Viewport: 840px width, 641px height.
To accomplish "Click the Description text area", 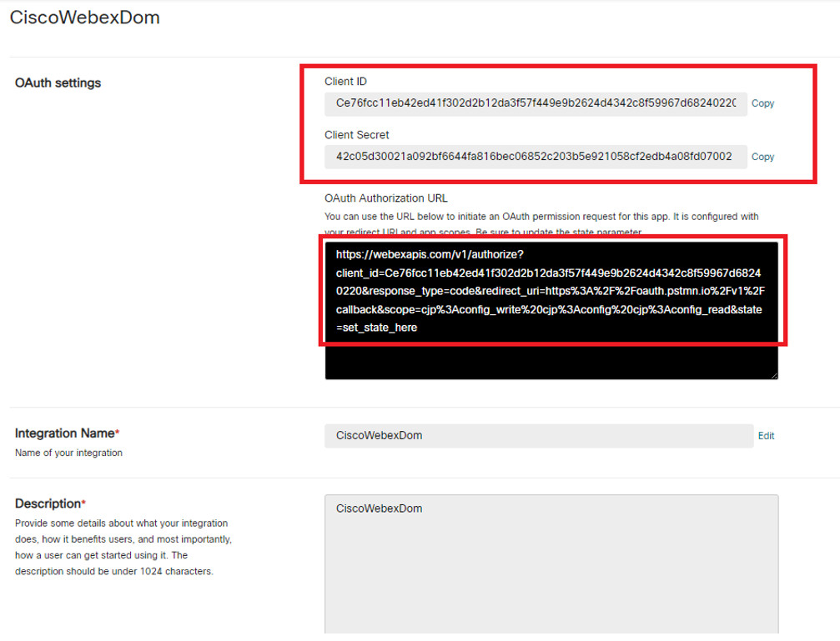I will click(x=551, y=565).
